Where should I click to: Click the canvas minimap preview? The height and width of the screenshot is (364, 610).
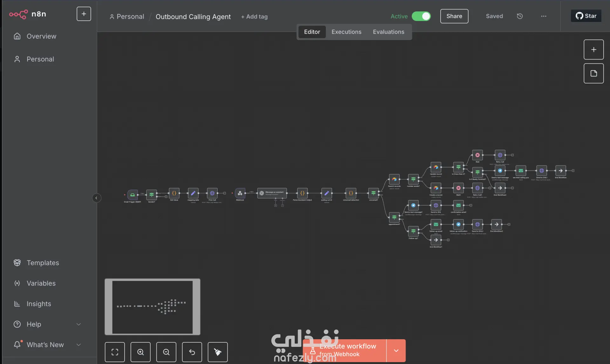[x=152, y=307]
